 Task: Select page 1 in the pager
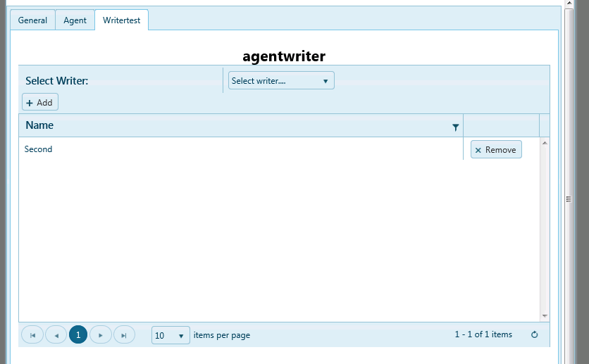pos(78,335)
